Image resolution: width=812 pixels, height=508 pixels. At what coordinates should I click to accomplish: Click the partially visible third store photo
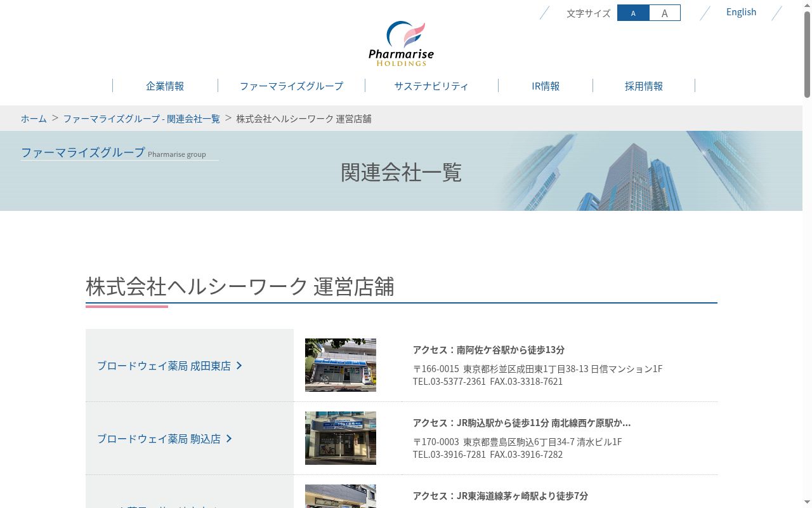[x=341, y=496]
